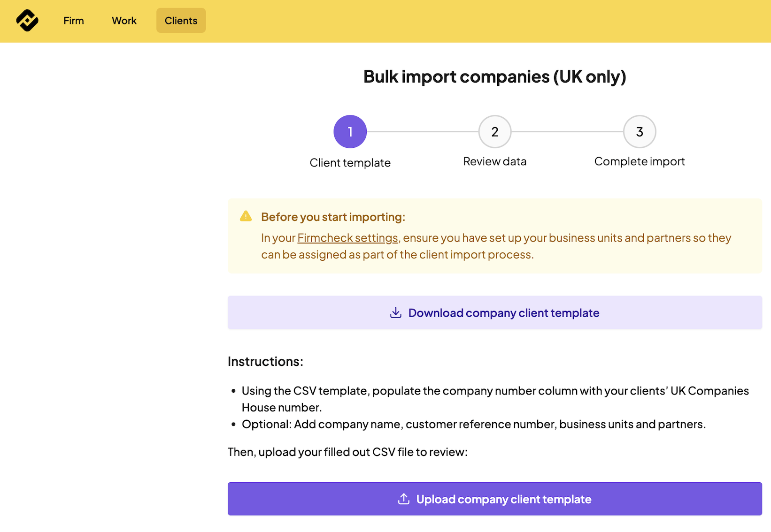The height and width of the screenshot is (532, 771).
Task: Select step 1 circle in the stepper
Action: click(350, 132)
